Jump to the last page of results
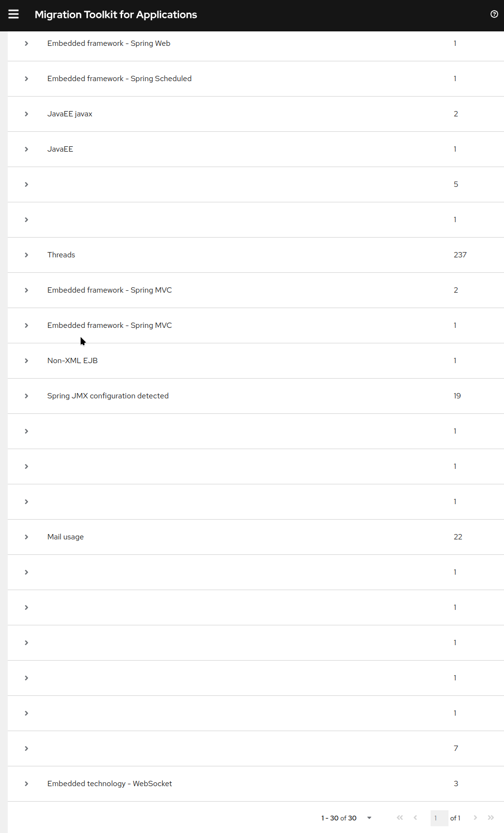 [x=491, y=818]
